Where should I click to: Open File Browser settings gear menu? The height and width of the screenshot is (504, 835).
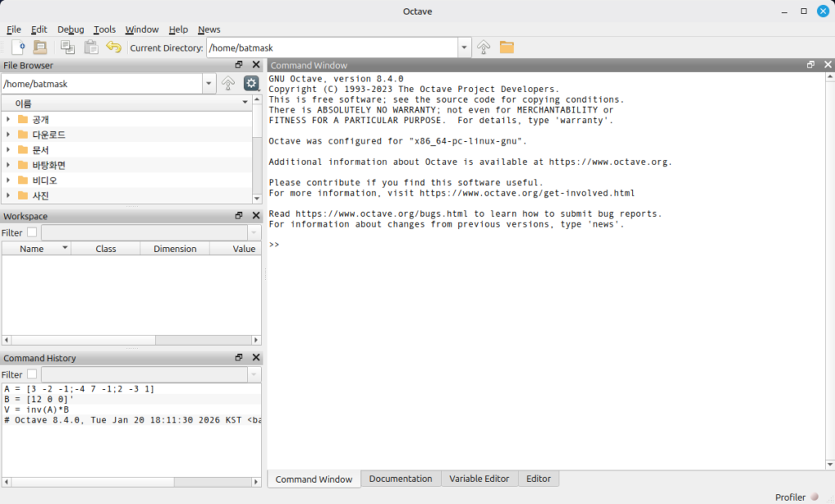point(251,83)
